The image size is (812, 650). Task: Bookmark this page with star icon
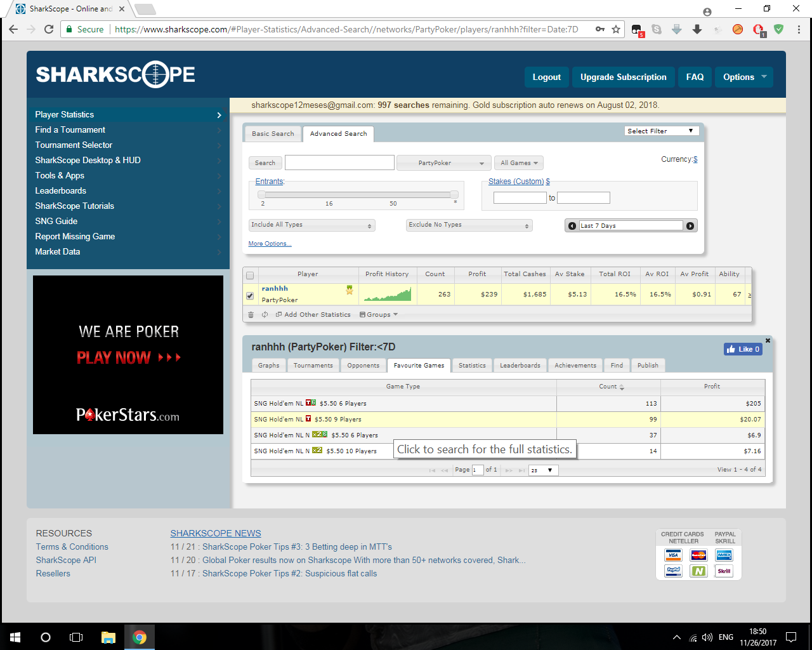pos(616,29)
